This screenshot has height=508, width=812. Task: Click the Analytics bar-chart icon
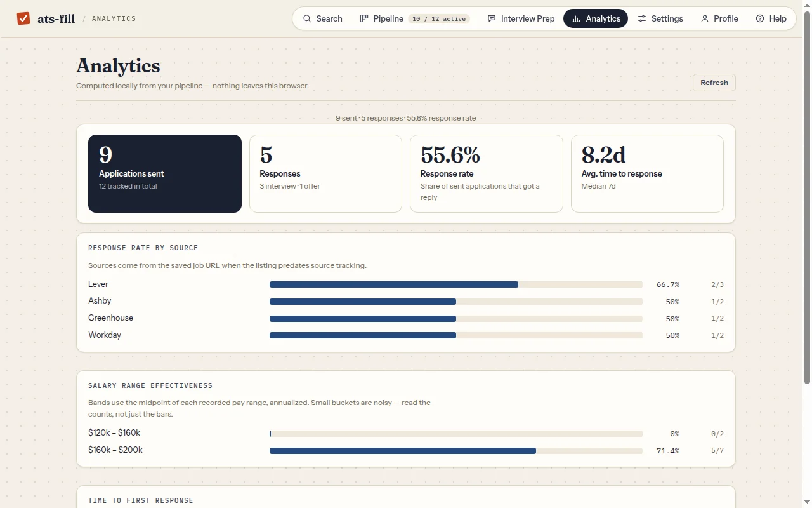(576, 18)
